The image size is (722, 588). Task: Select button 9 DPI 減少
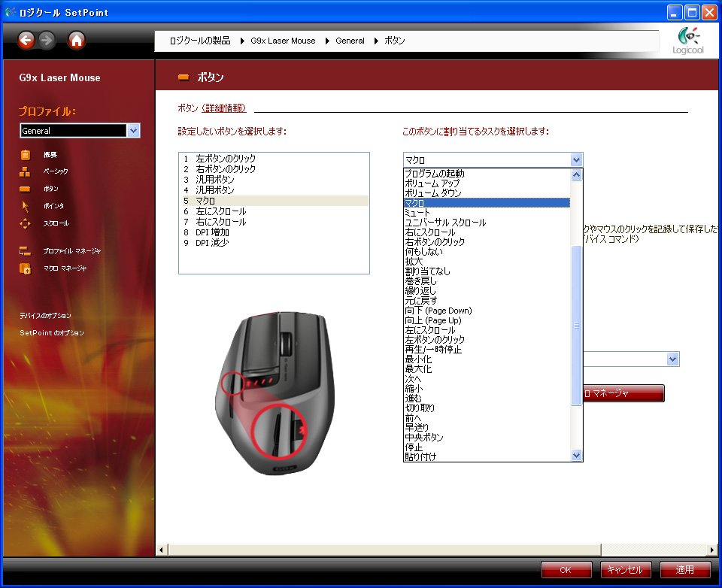(275, 243)
